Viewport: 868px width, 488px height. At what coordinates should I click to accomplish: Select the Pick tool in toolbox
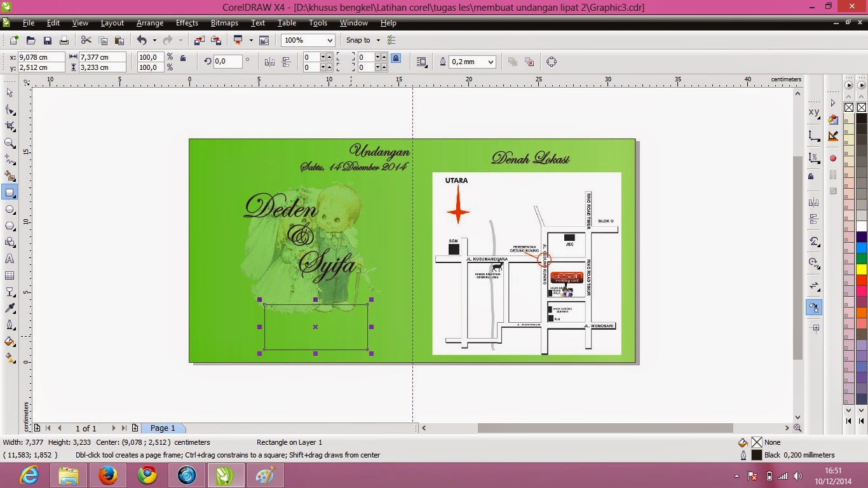[x=10, y=93]
